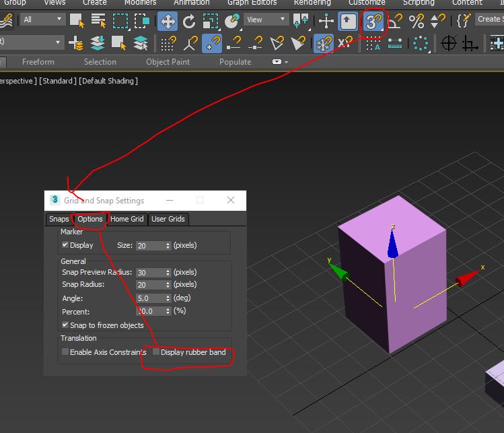Check Display rubber band checkbox

tap(156, 352)
